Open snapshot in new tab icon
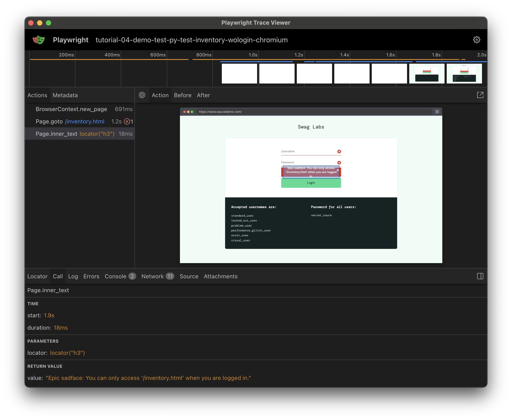This screenshot has width=512, height=420. pos(480,95)
